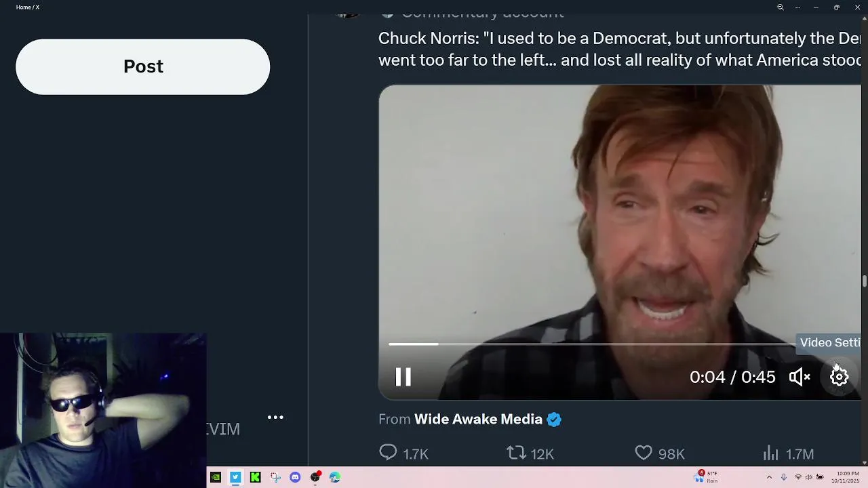868x488 pixels.
Task: Toggle microphone icon in system tray
Action: coord(784,477)
